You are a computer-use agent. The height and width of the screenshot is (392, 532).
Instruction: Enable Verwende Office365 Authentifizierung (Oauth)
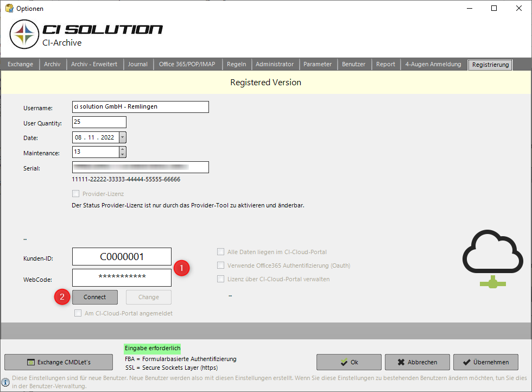[220, 265]
